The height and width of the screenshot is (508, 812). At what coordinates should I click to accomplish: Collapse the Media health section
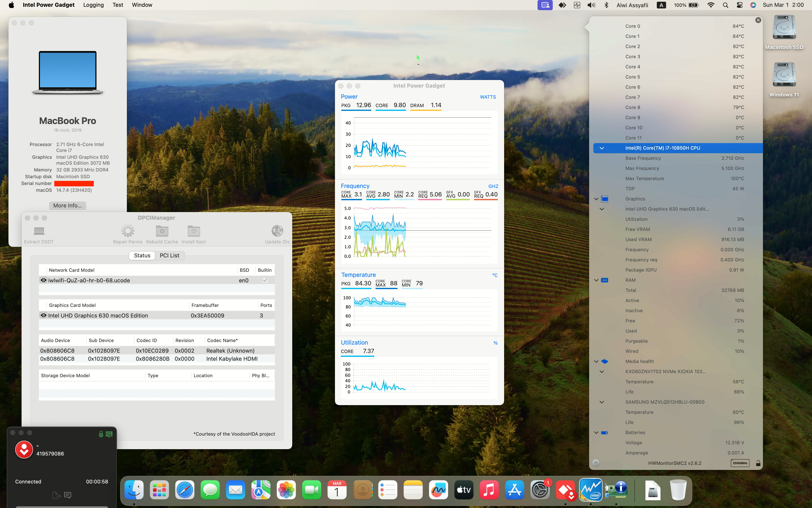click(x=596, y=362)
